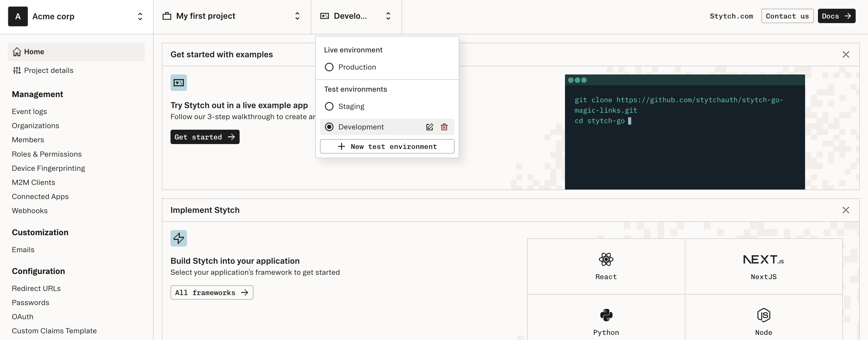Click the plus icon in New test environment

pos(341,147)
